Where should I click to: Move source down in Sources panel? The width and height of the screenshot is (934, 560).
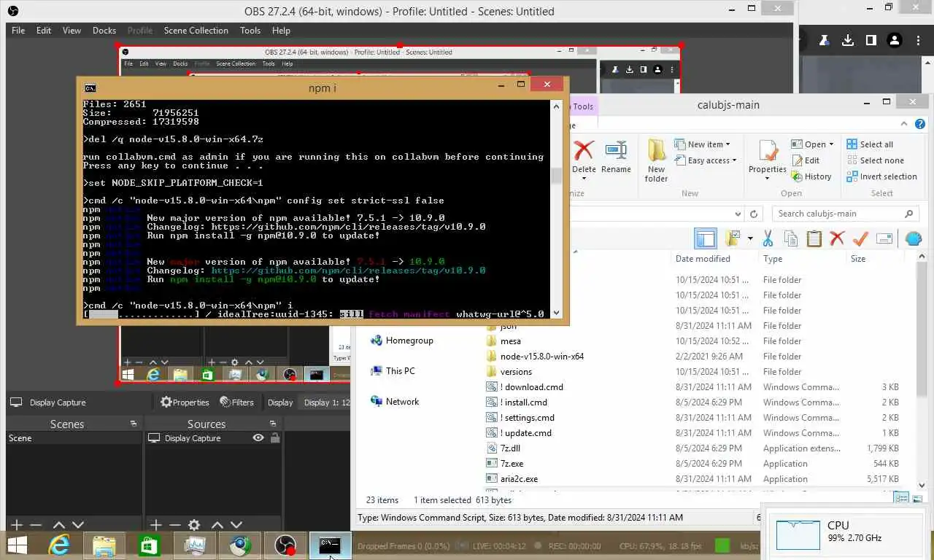(x=236, y=525)
